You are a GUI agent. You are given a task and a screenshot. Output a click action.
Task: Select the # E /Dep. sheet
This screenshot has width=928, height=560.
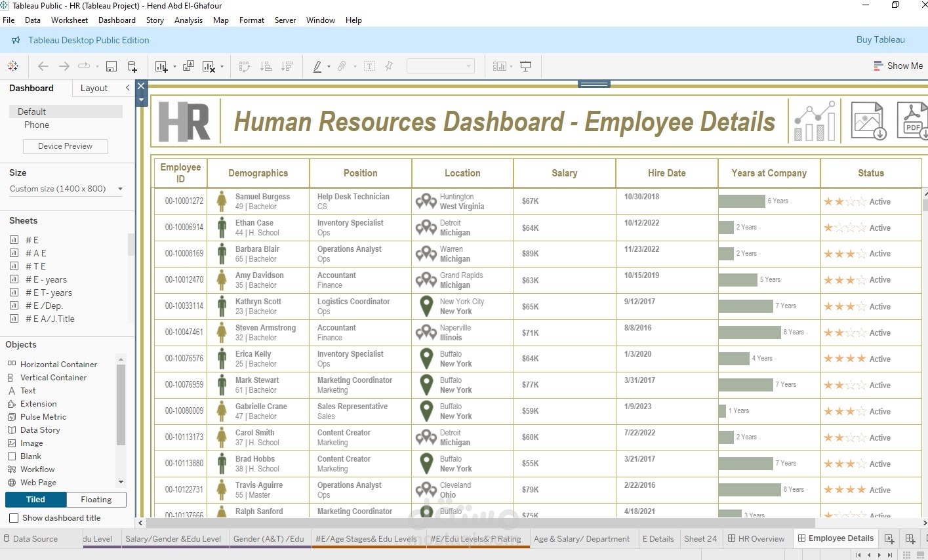(44, 306)
